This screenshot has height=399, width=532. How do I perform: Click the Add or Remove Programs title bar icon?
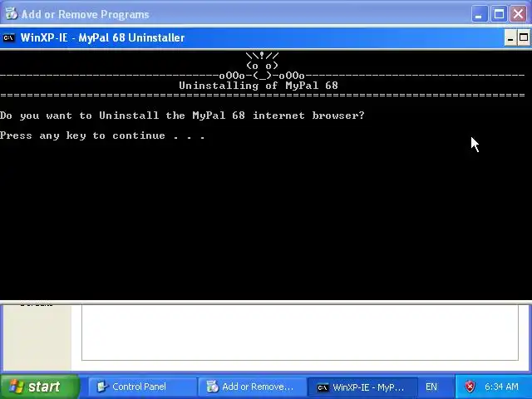click(11, 14)
